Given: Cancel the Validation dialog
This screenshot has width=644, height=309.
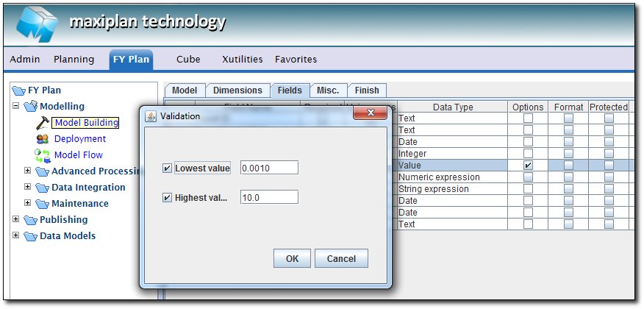Looking at the screenshot, I should click(341, 258).
